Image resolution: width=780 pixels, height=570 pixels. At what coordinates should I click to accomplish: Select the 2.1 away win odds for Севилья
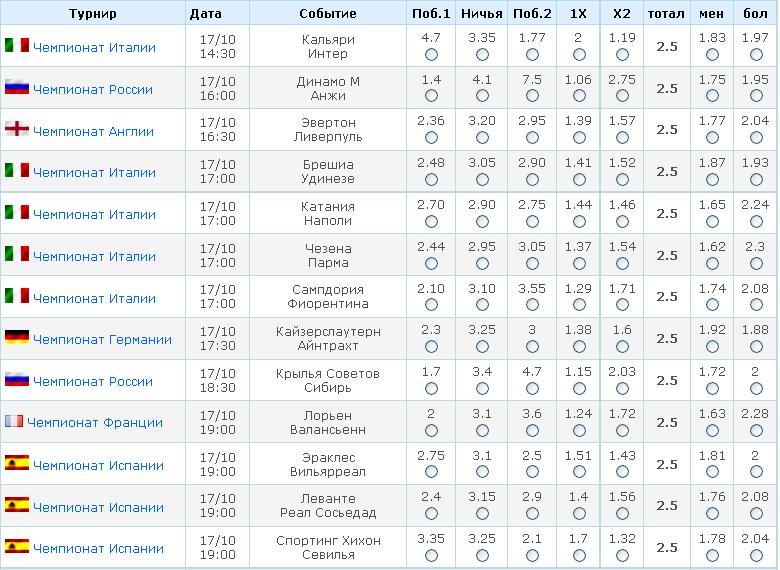point(532,555)
